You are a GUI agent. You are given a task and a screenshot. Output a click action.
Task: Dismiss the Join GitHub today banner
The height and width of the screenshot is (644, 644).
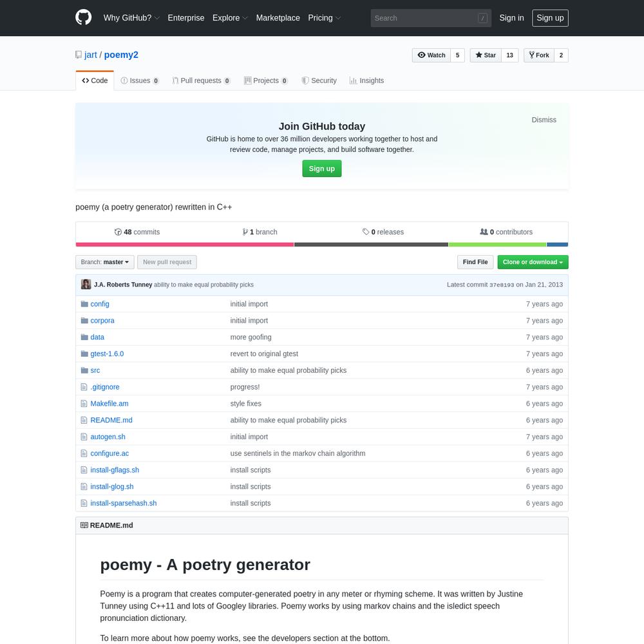[544, 120]
